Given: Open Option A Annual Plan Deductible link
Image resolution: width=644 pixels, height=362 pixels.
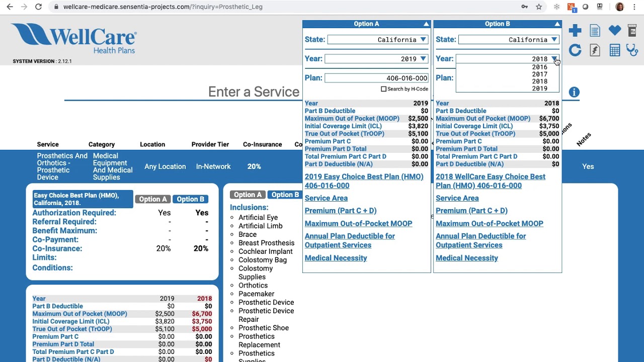Looking at the screenshot, I should click(x=350, y=240).
